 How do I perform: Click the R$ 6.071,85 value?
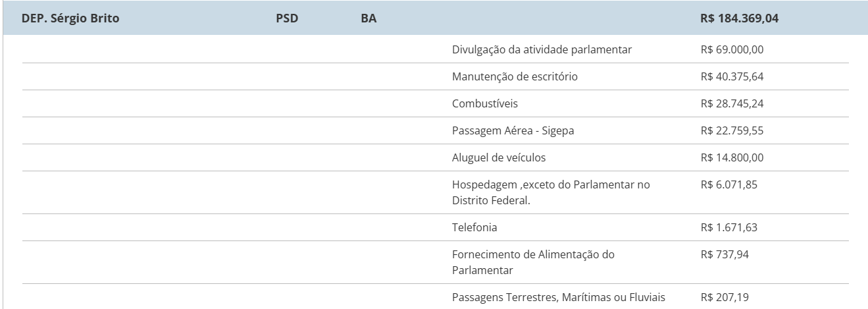[729, 184]
